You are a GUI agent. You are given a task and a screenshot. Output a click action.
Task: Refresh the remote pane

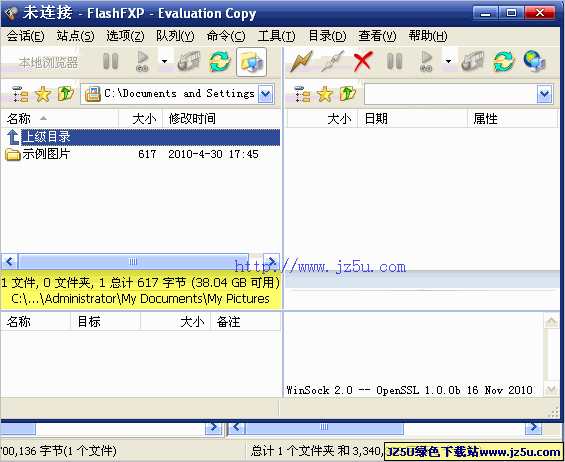(504, 62)
